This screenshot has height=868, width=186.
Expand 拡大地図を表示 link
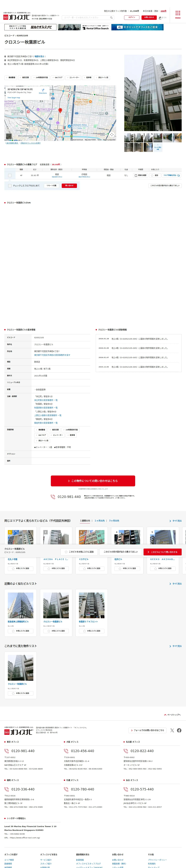[12, 143]
